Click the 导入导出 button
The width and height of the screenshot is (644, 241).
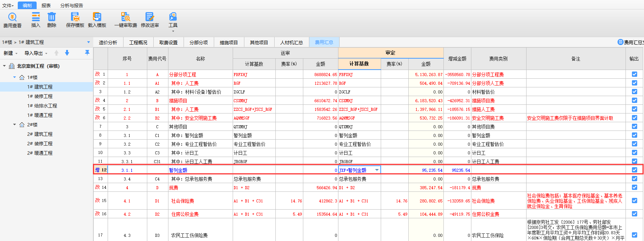pos(36,53)
